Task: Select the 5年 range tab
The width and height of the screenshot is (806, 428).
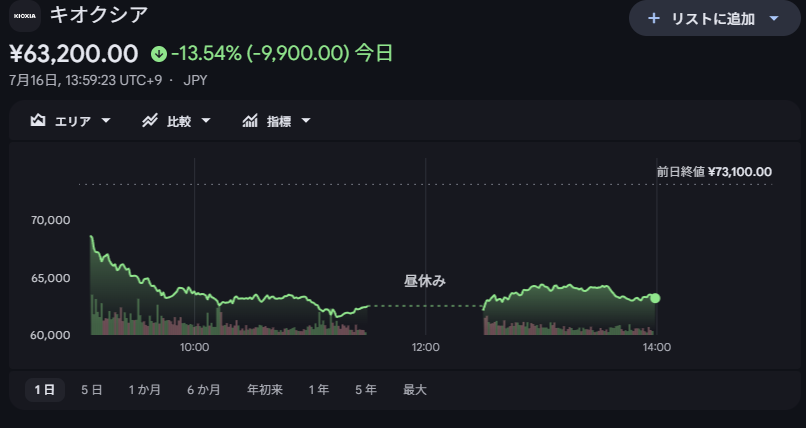Action: click(365, 390)
